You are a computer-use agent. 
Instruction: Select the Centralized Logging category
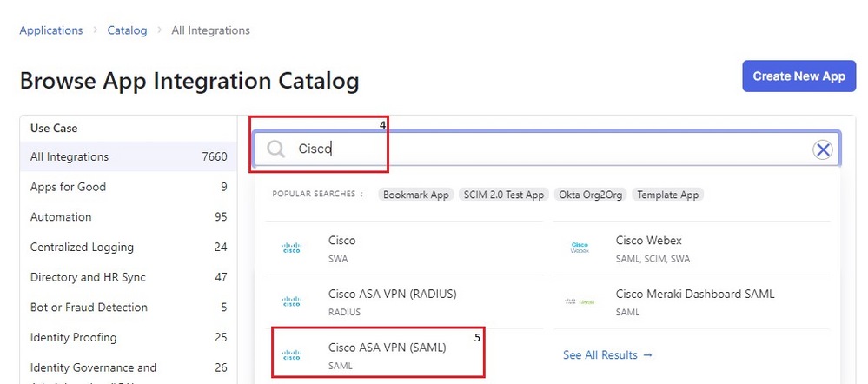tap(82, 247)
